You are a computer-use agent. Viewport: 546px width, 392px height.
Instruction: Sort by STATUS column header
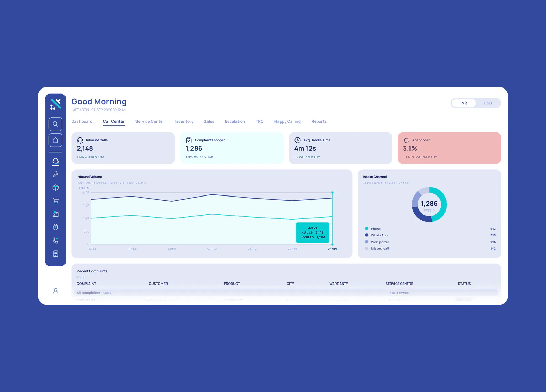464,284
